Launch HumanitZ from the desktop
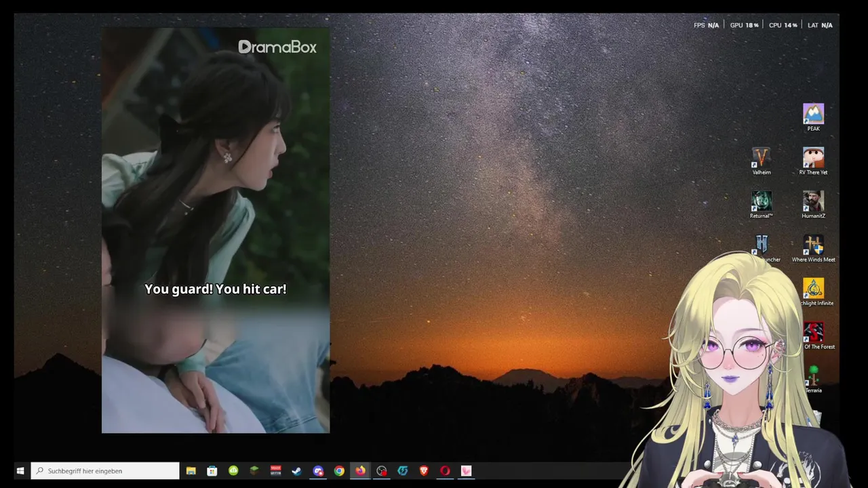 pyautogui.click(x=813, y=205)
